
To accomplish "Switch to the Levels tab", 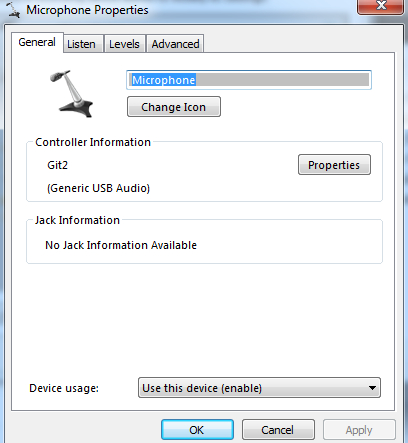I will click(x=124, y=44).
